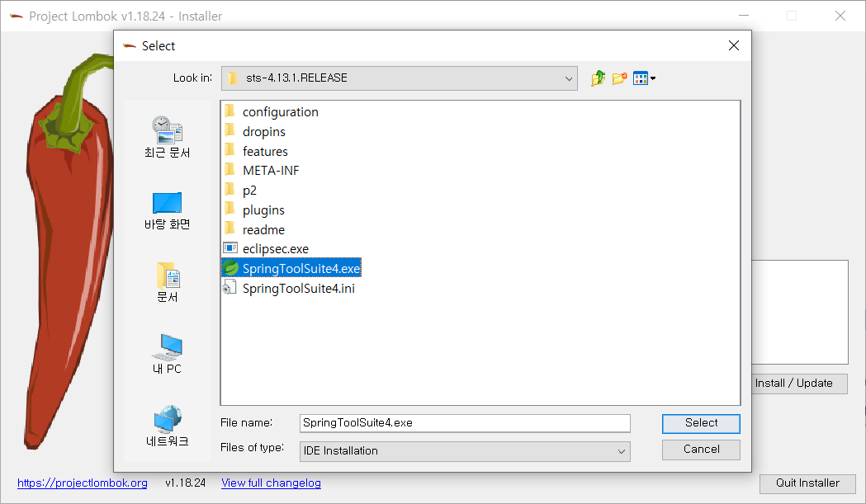The height and width of the screenshot is (504, 866).
Task: Click the SpringToolSuite4.exe spring leaf icon
Action: (x=230, y=268)
